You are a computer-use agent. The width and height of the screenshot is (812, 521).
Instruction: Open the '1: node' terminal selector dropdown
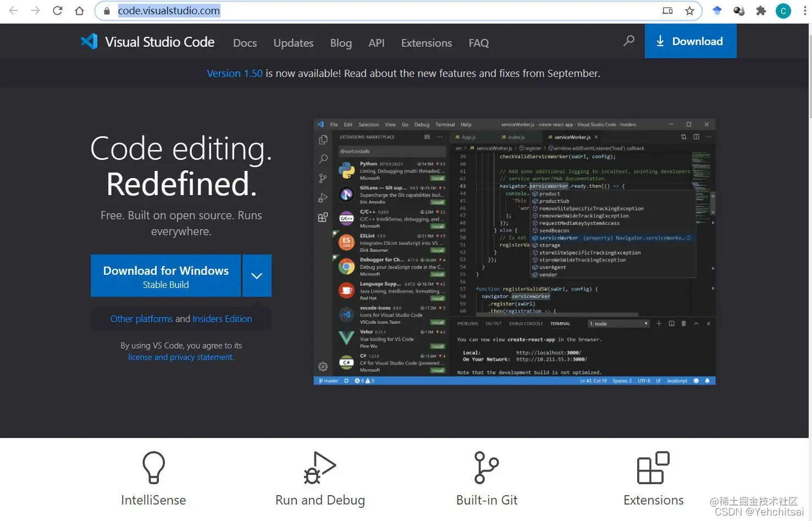pyautogui.click(x=618, y=323)
